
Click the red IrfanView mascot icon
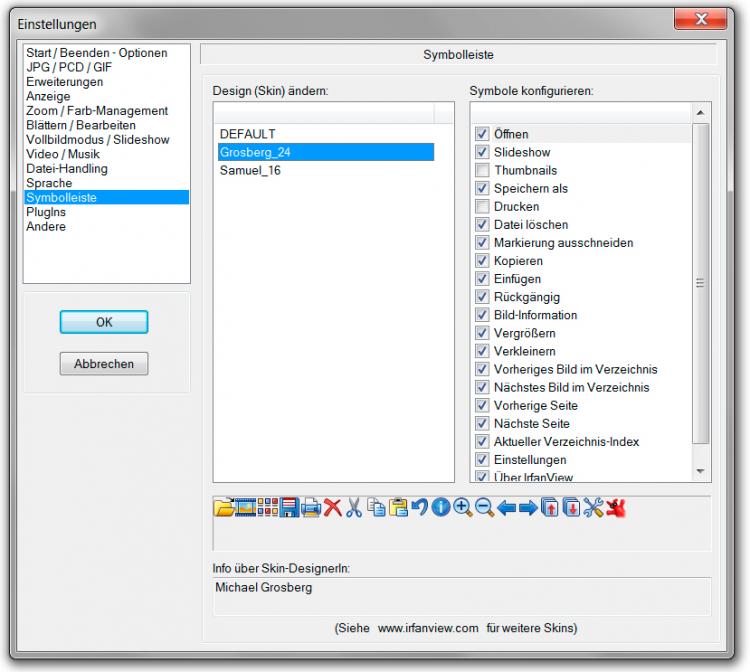pos(615,508)
